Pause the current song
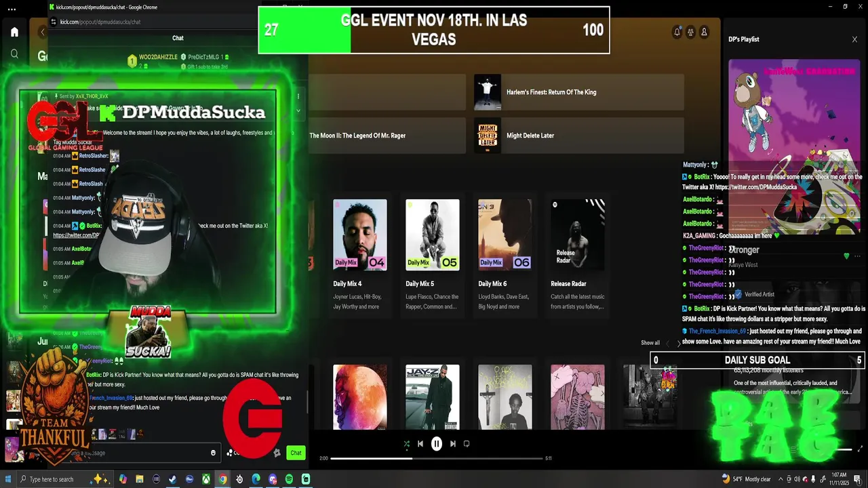This screenshot has width=868, height=488. (437, 444)
